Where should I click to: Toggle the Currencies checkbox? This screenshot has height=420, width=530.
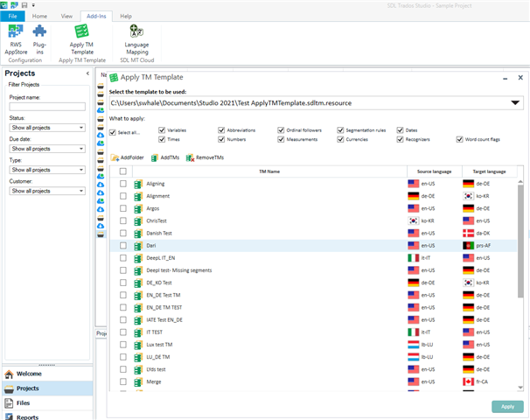point(340,139)
